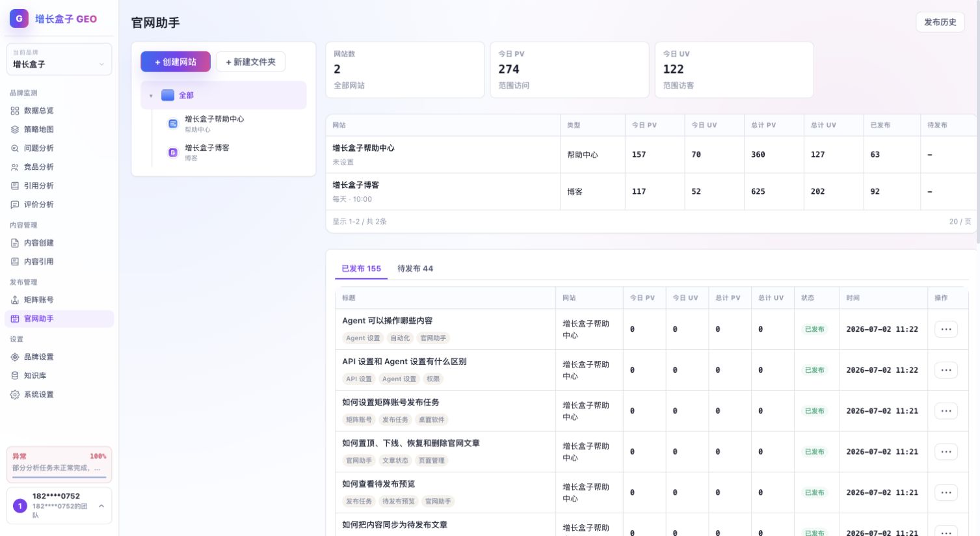980x536 pixels.
Task: Click article title 如何把内容同步为待发布文章
Action: click(x=395, y=525)
